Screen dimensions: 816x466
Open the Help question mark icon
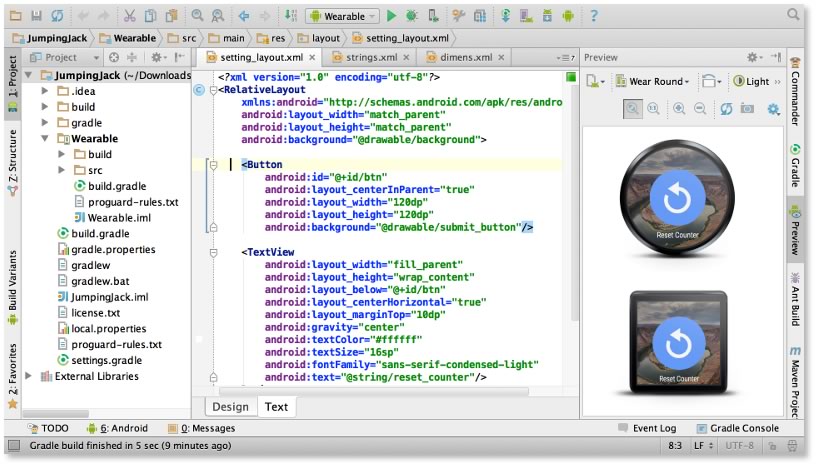point(594,16)
